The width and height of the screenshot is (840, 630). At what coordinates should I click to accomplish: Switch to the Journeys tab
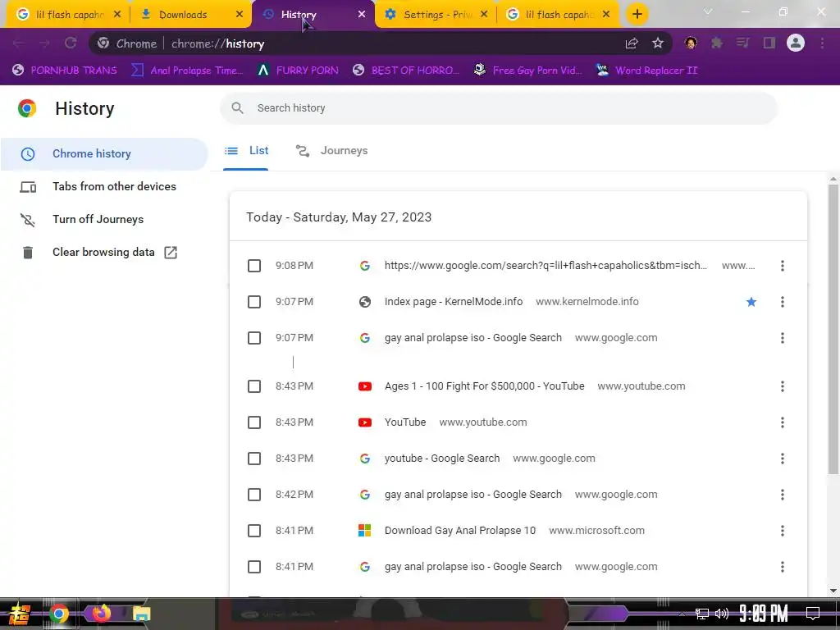(332, 151)
